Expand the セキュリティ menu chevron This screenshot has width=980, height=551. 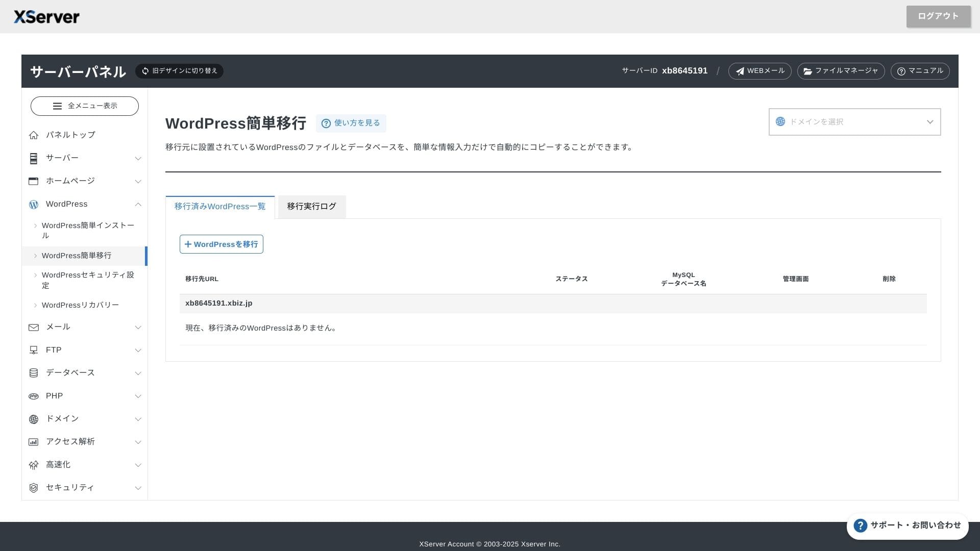[x=138, y=488]
